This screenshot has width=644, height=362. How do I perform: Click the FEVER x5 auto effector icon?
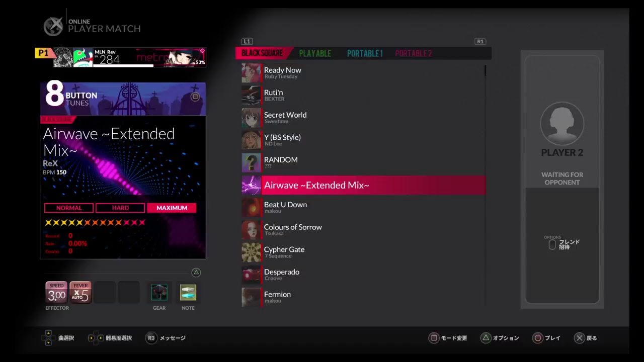point(80,292)
